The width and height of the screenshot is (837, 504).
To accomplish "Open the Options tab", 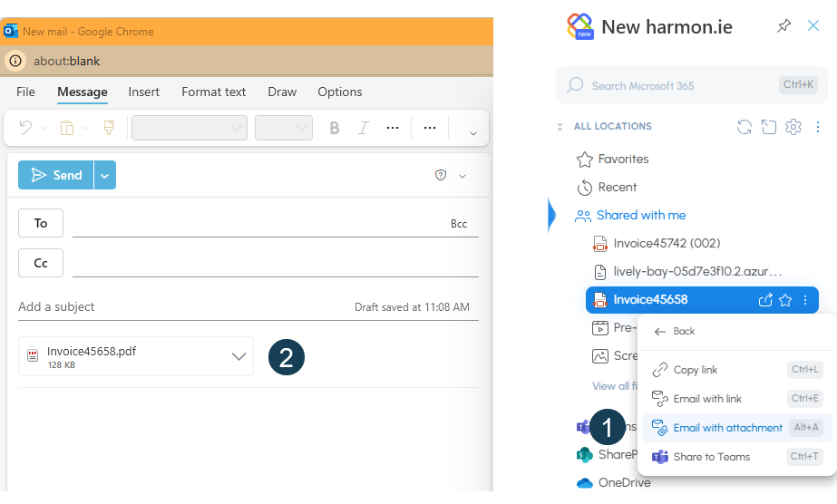I will (x=340, y=92).
